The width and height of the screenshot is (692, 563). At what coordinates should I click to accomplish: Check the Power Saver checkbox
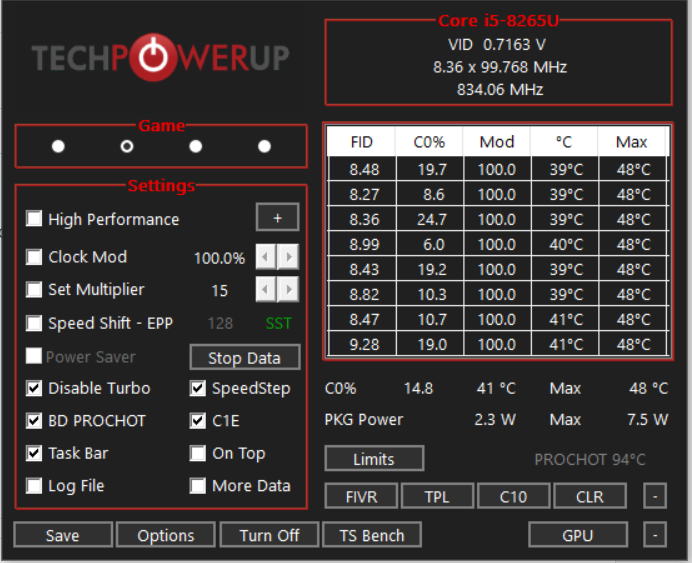pos(34,356)
